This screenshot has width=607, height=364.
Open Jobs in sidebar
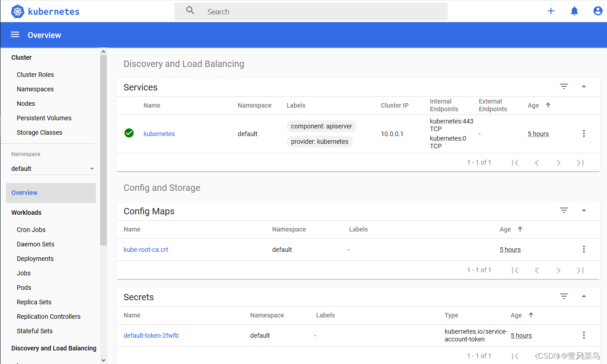coord(24,273)
